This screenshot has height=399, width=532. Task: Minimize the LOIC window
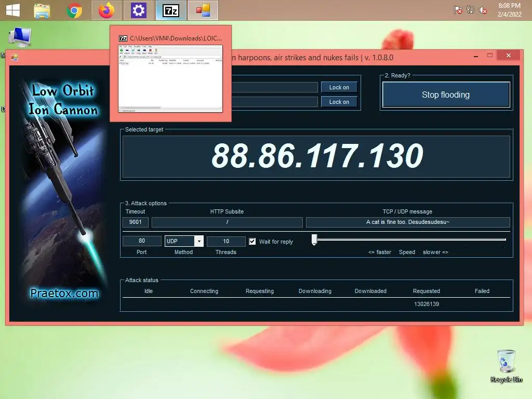coord(476,56)
